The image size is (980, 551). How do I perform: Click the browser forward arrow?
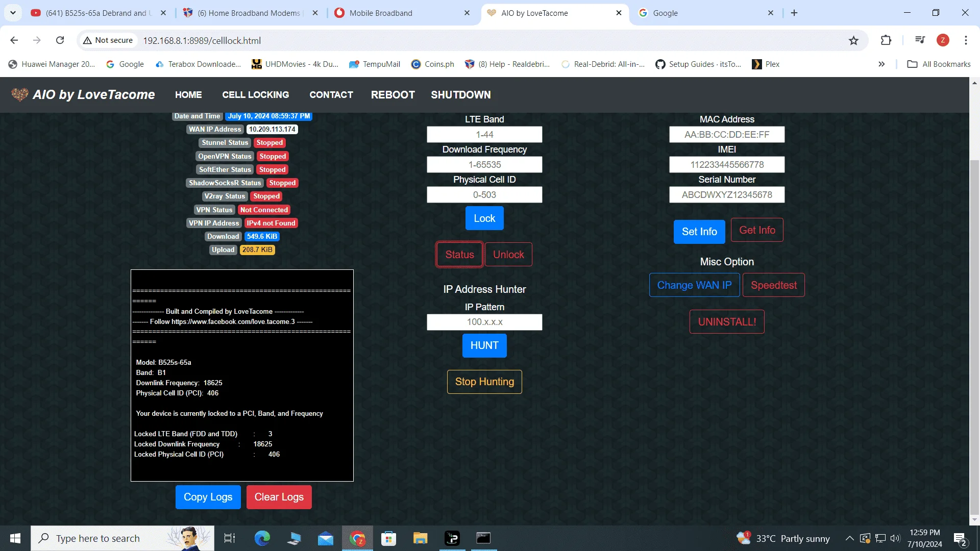37,40
